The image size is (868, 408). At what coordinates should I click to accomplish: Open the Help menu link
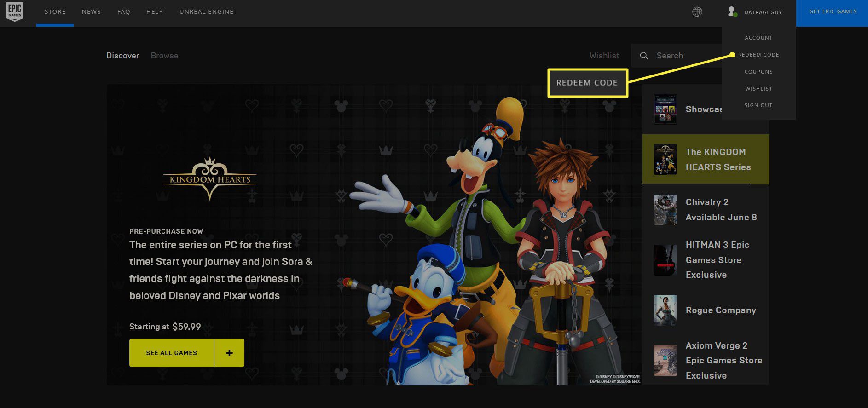(155, 11)
